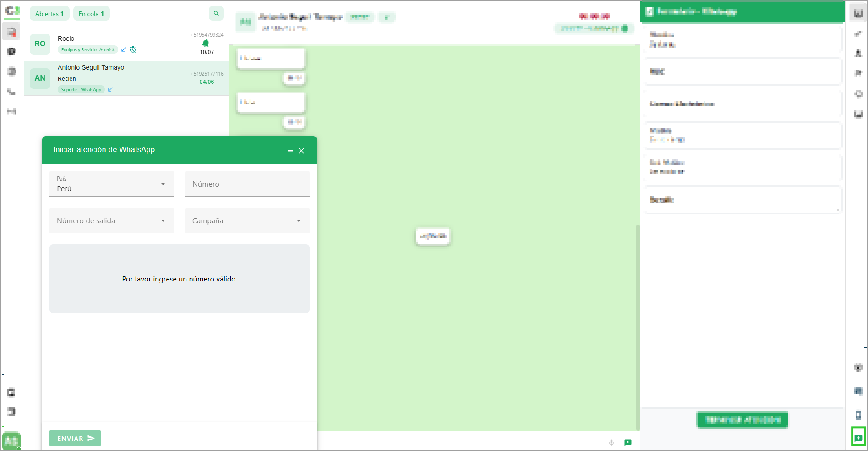Open the País dropdown showing Perú
868x451 pixels.
click(111, 184)
